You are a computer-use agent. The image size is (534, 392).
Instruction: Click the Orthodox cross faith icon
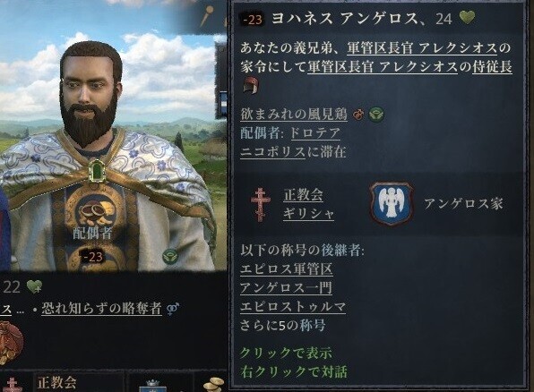coord(261,204)
